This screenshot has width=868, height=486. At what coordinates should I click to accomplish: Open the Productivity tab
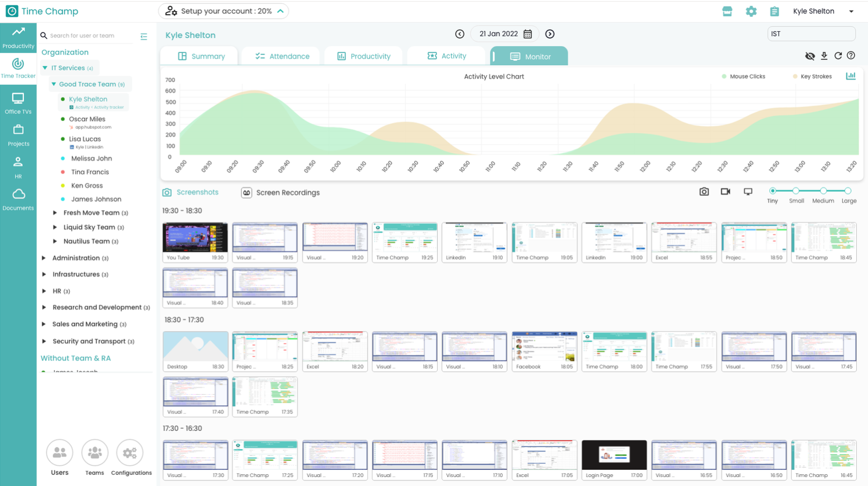click(363, 56)
